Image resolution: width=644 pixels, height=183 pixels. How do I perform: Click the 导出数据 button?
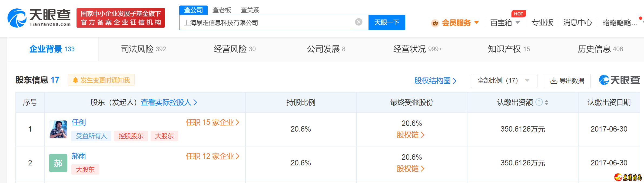coord(567,81)
